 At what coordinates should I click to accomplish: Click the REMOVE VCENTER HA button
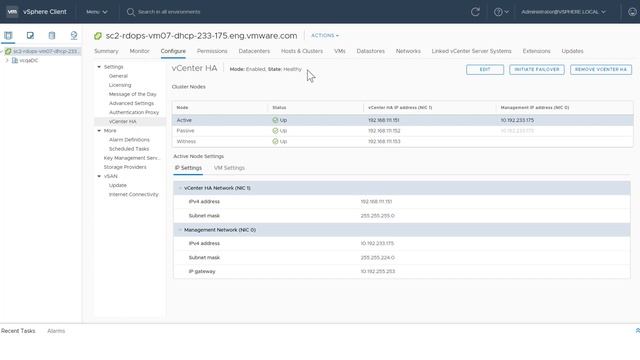click(x=601, y=70)
